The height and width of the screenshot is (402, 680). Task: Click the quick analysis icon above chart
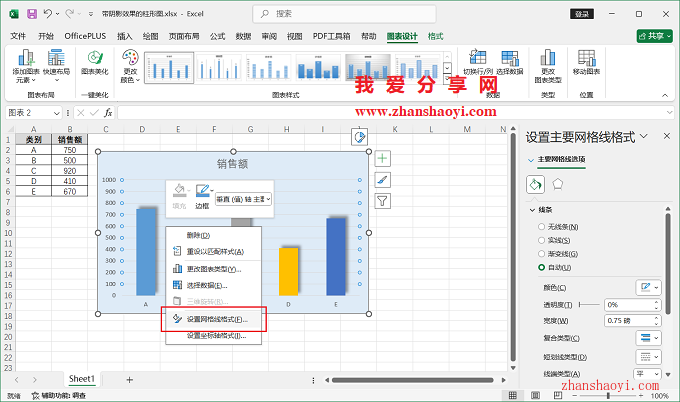(x=360, y=137)
